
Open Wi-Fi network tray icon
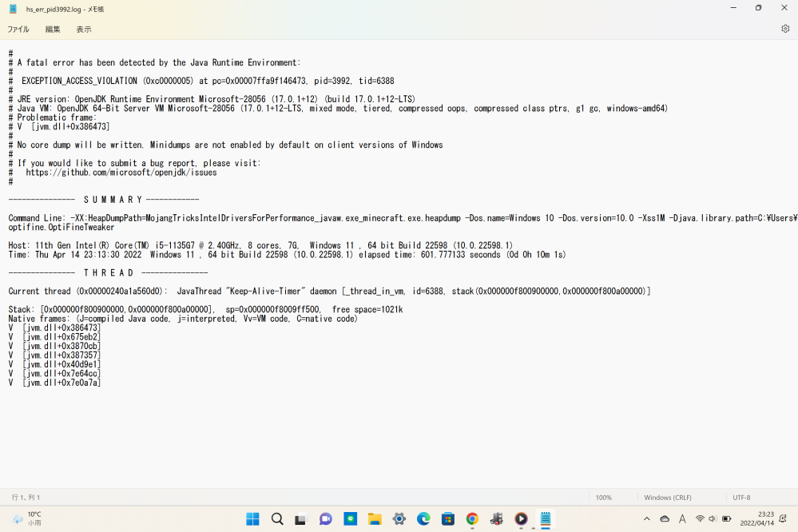(x=701, y=518)
